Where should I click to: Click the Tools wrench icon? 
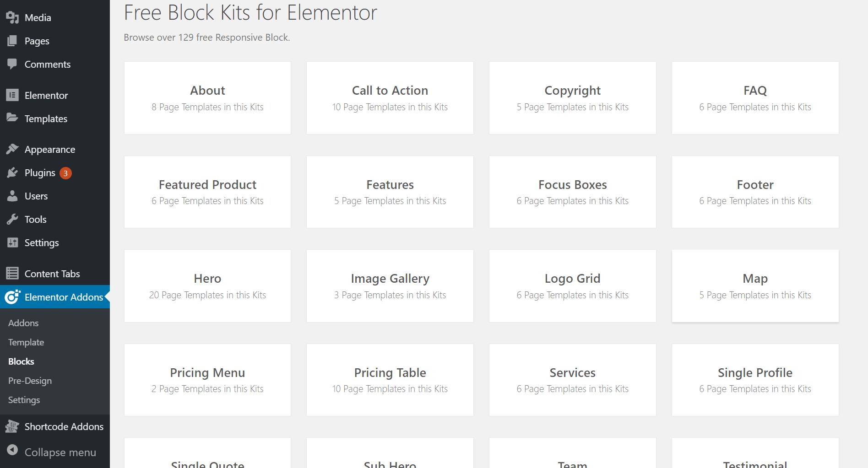point(12,219)
